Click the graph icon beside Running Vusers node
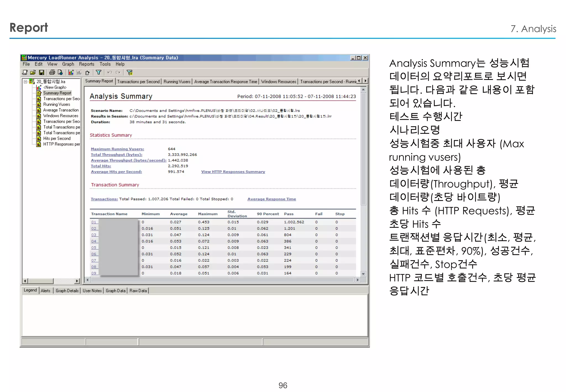Viewport: 566px width, 392px height. tap(39, 104)
